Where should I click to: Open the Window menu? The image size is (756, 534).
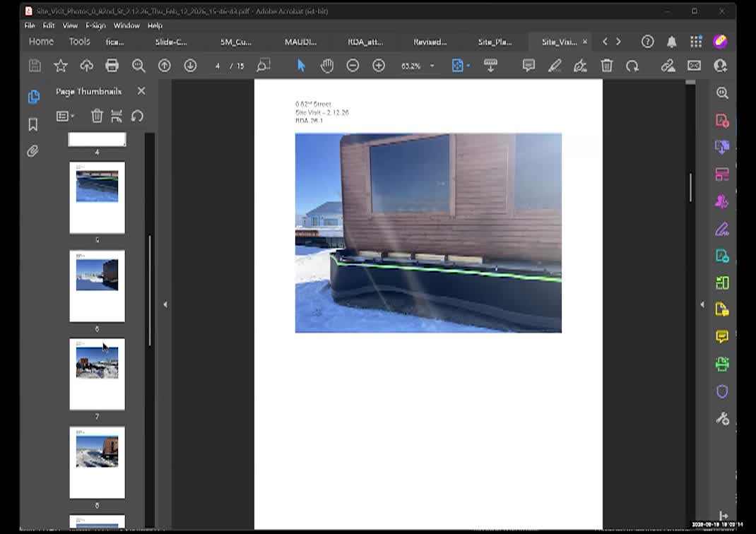click(x=126, y=25)
